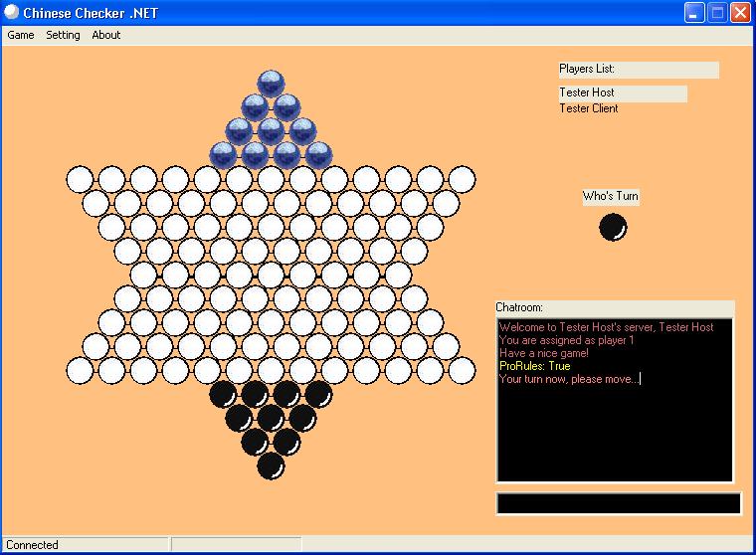756x555 pixels.
Task: Click the 'Have a nice game!' chat line
Action: click(544, 353)
